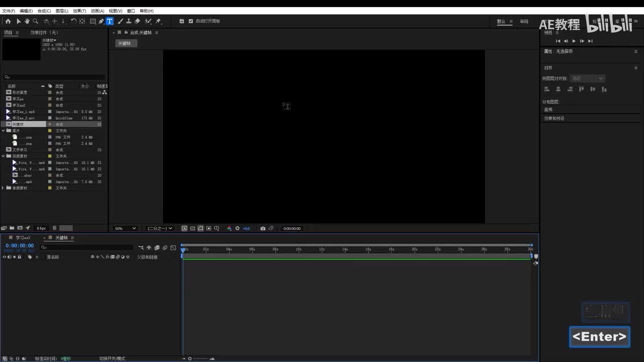Open the 效果(T) menu
Screen dimensions: 644x362
79,11
